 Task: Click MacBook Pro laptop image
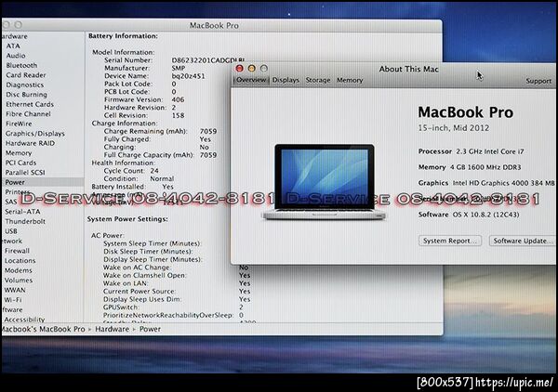[324, 181]
